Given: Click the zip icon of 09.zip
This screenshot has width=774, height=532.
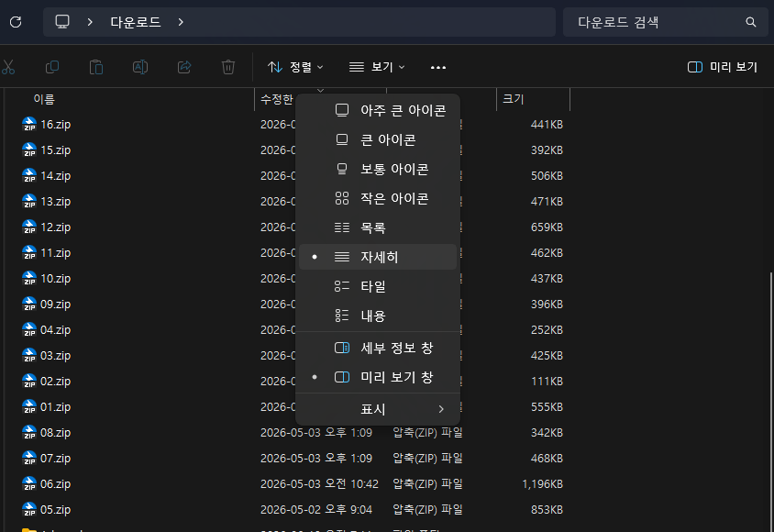Looking at the screenshot, I should tap(29, 304).
